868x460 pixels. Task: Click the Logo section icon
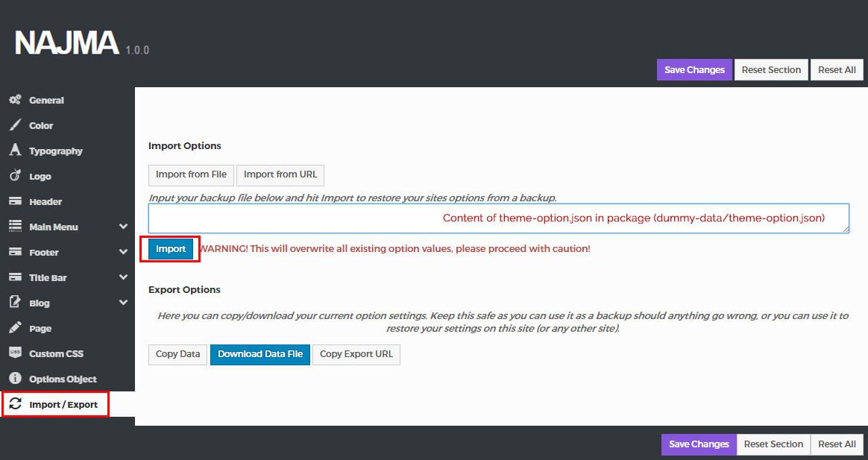pos(15,176)
